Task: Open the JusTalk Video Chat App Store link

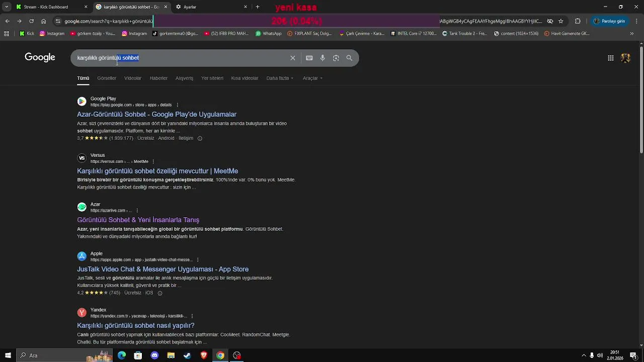Action: (x=163, y=269)
